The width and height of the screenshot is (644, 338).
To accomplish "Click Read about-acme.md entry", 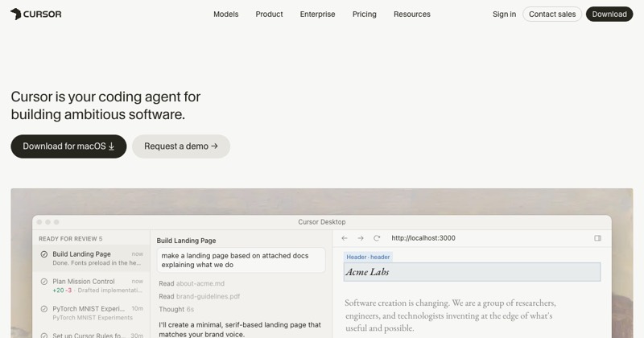I will pyautogui.click(x=192, y=283).
